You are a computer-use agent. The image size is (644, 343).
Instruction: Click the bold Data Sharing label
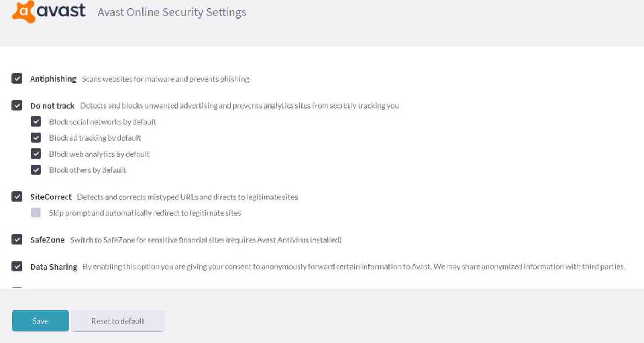54,267
